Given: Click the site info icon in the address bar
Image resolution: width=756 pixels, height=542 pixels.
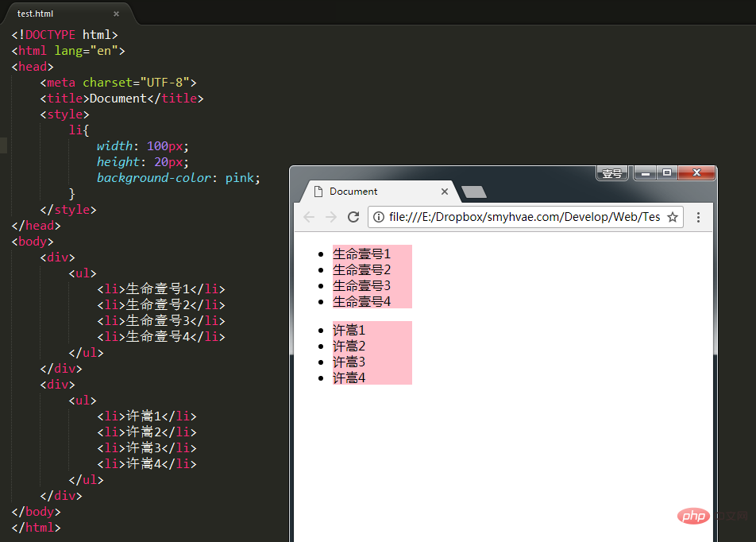Looking at the screenshot, I should (379, 217).
